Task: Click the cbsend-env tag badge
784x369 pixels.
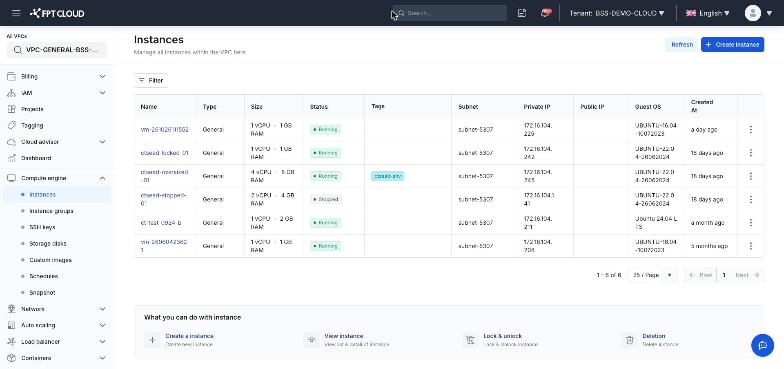Action: pos(388,176)
